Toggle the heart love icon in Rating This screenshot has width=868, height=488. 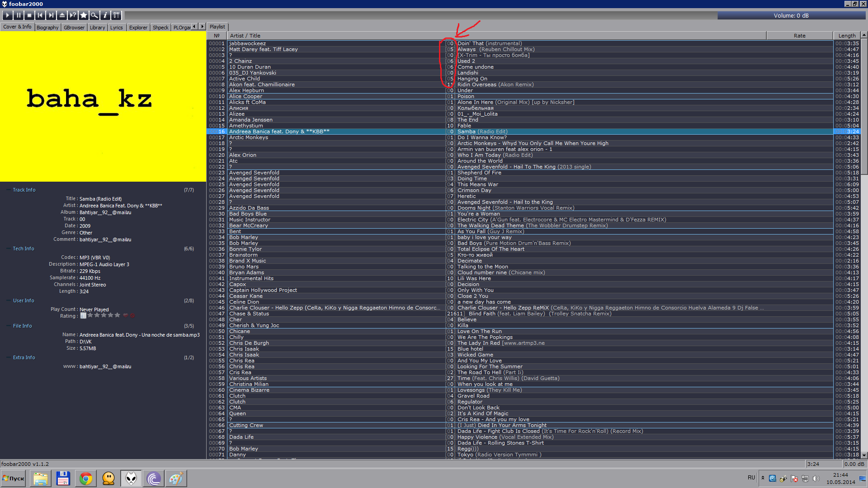point(126,315)
